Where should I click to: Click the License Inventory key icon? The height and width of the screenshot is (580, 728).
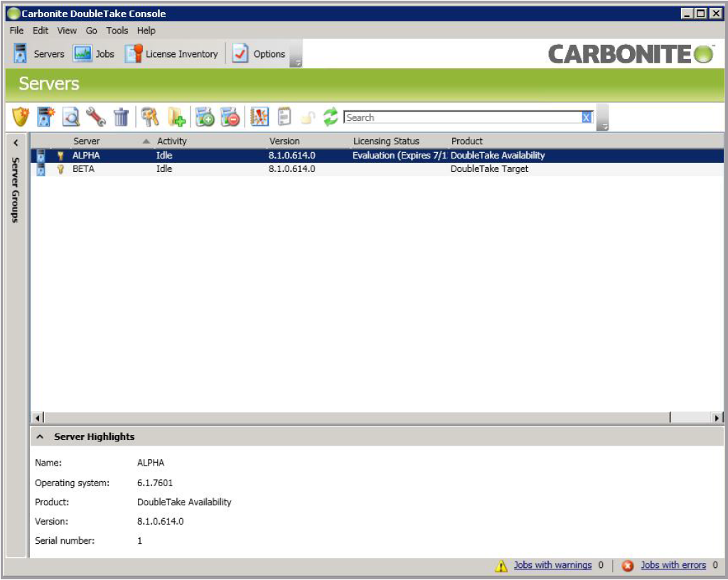pos(134,53)
